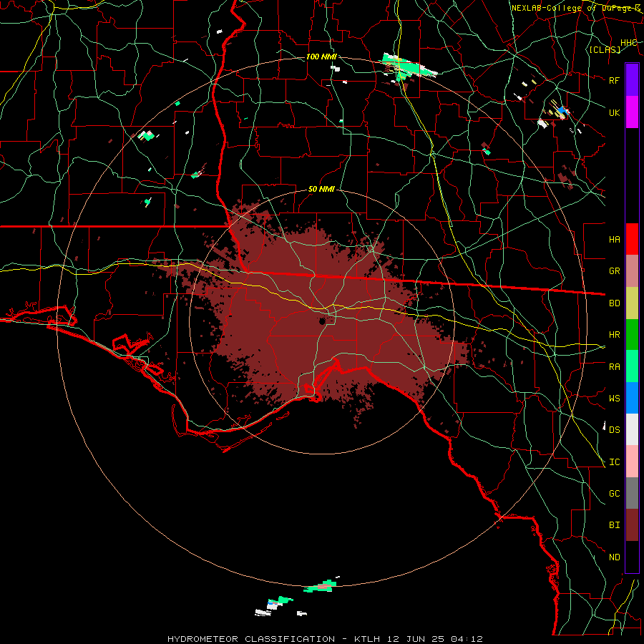Click the IC pink legend swatch

click(632, 462)
